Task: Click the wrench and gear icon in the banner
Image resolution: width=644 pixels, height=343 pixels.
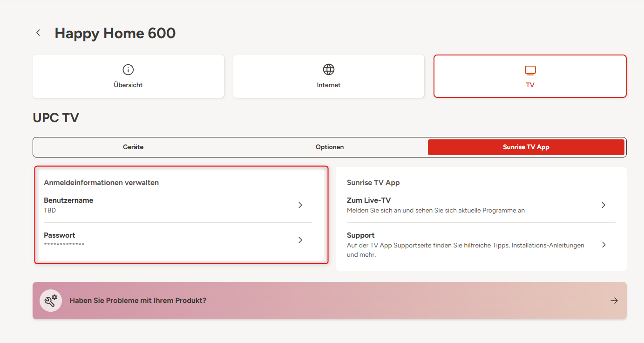Action: point(50,301)
